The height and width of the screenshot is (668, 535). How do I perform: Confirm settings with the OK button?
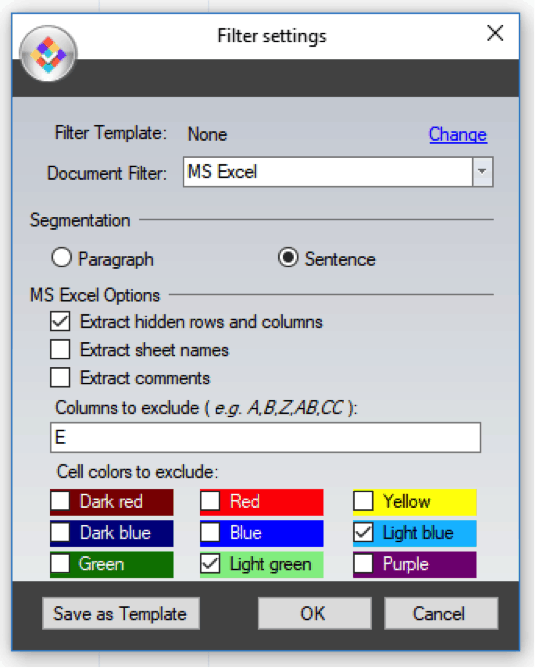[x=314, y=613]
